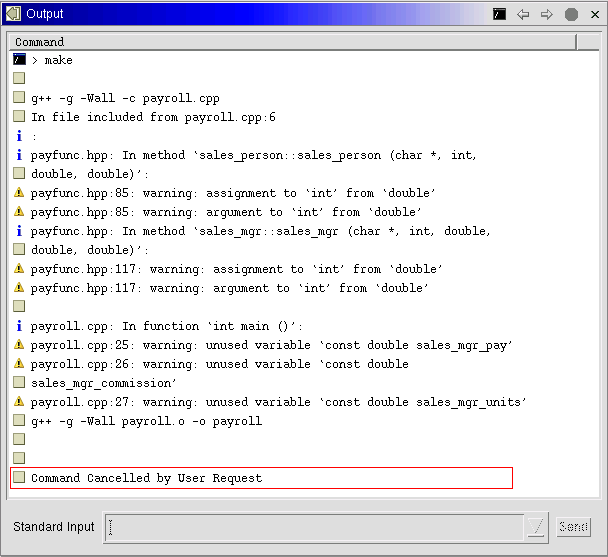Open the Standard Input history dropdown
Screen dimensions: 608x557
(x=537, y=527)
